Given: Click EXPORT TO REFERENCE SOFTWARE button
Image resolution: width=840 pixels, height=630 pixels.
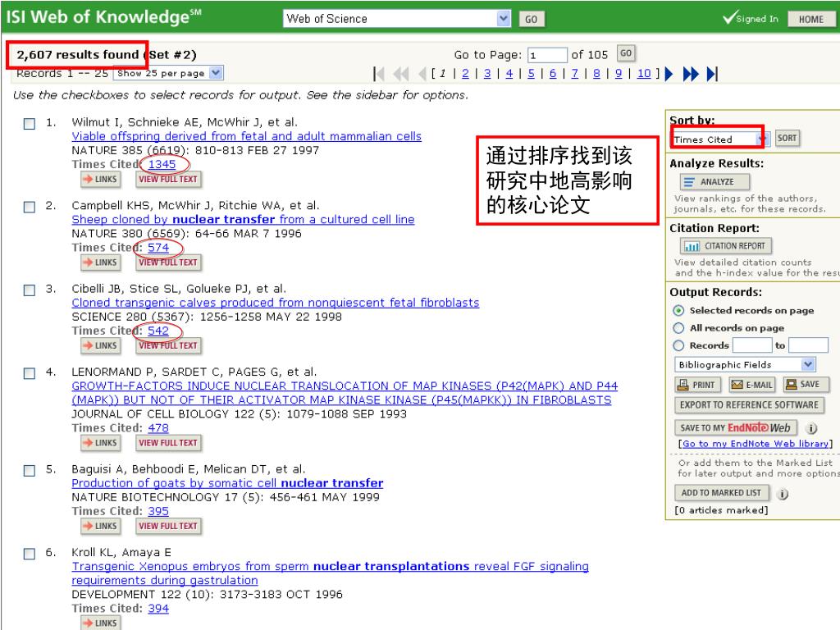Looking at the screenshot, I should [x=749, y=405].
